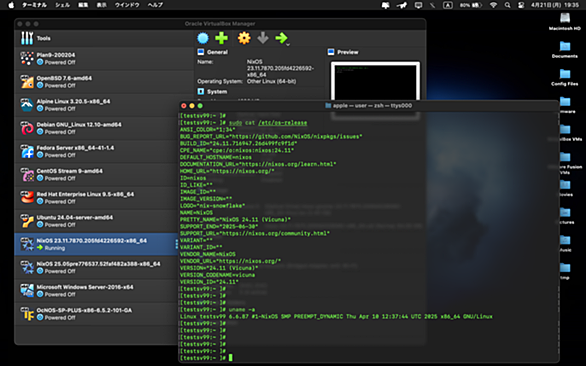Viewport: 586px width, 366px height.
Task: Click the green Show arrow toolbar icon
Action: point(281,38)
